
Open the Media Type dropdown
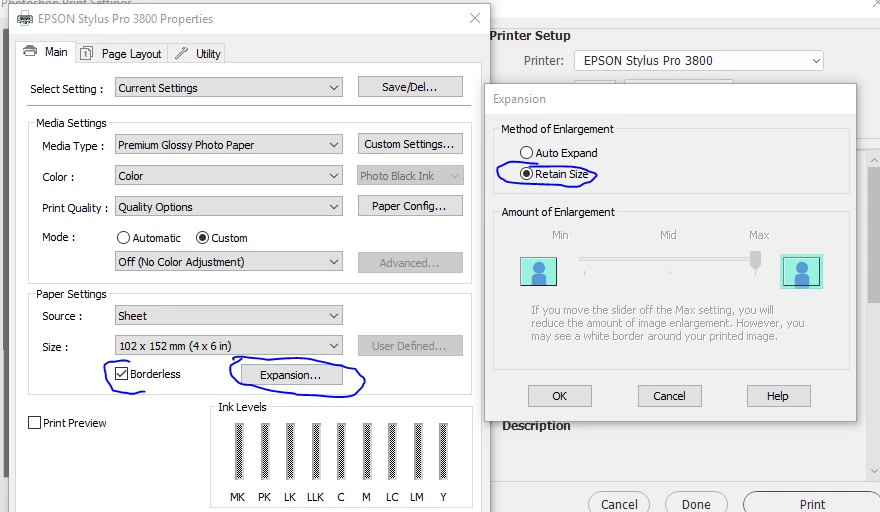[229, 145]
